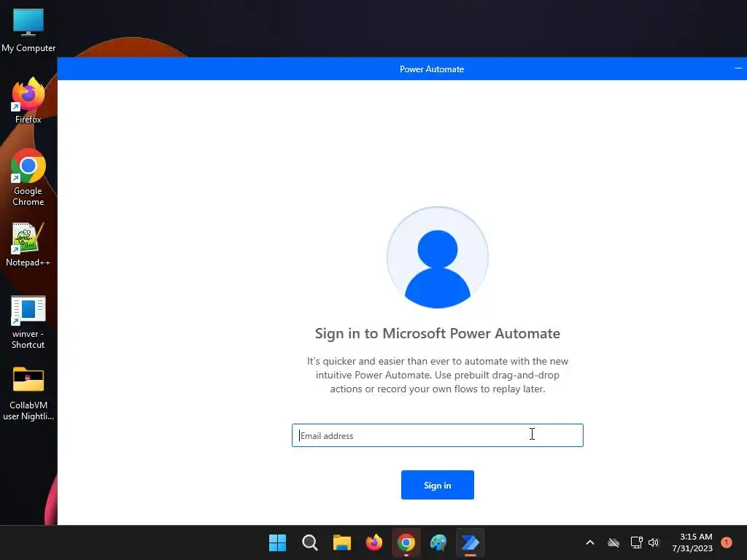This screenshot has width=747, height=560.
Task: Show hidden system tray icons
Action: pos(589,542)
